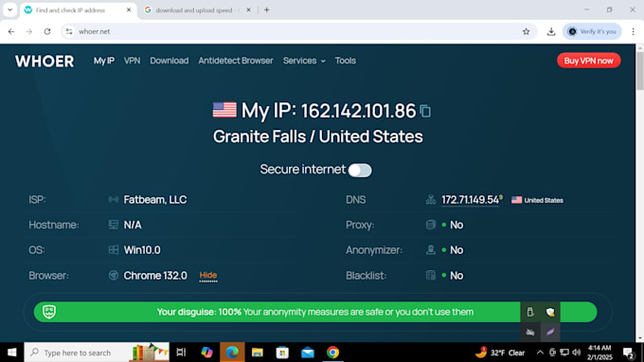This screenshot has height=362, width=644.
Task: Click the DNS address 172.71.149.54
Action: 470,200
